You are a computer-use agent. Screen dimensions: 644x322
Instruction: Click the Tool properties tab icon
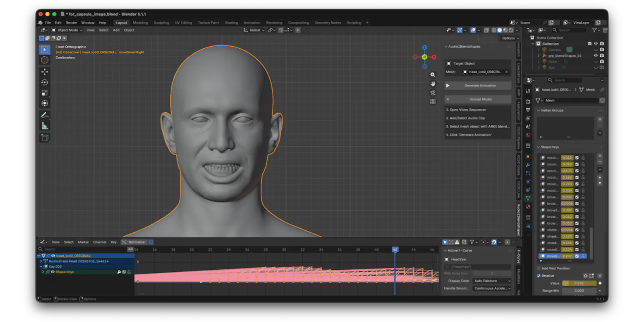pos(528,91)
